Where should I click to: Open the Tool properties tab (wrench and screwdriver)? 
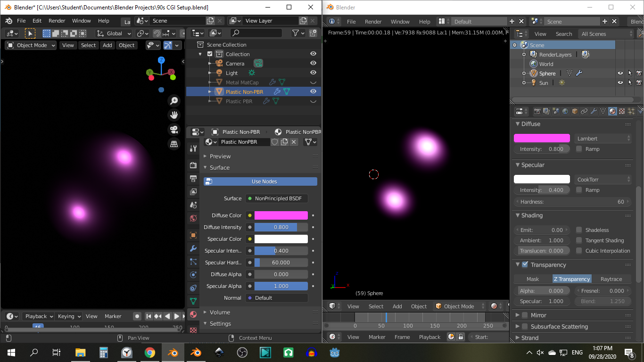click(193, 148)
